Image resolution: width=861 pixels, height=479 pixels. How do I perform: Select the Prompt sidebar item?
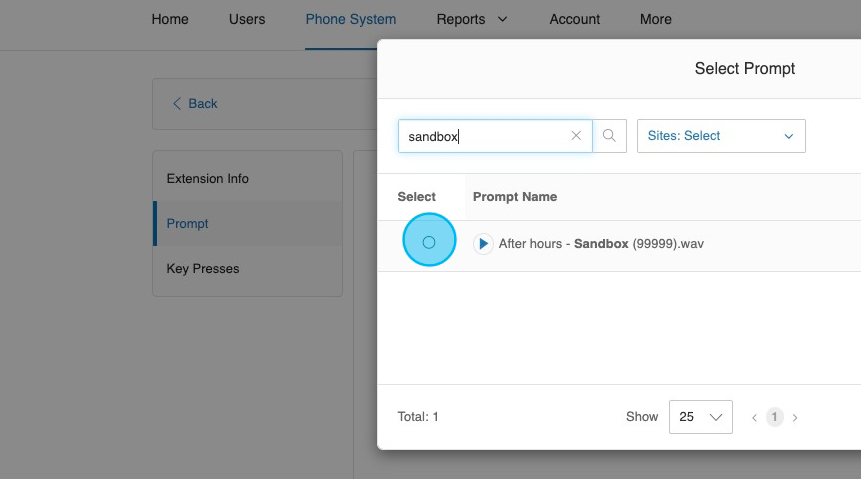(188, 224)
